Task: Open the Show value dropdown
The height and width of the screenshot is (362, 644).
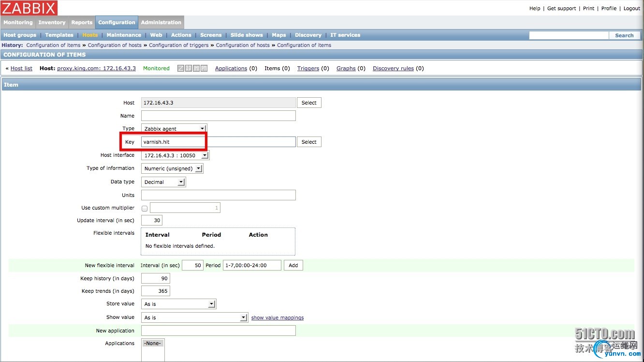Action: (194, 317)
